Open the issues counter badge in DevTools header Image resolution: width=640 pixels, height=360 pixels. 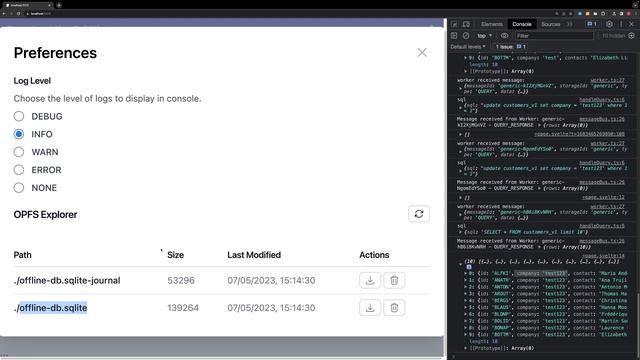[x=592, y=24]
